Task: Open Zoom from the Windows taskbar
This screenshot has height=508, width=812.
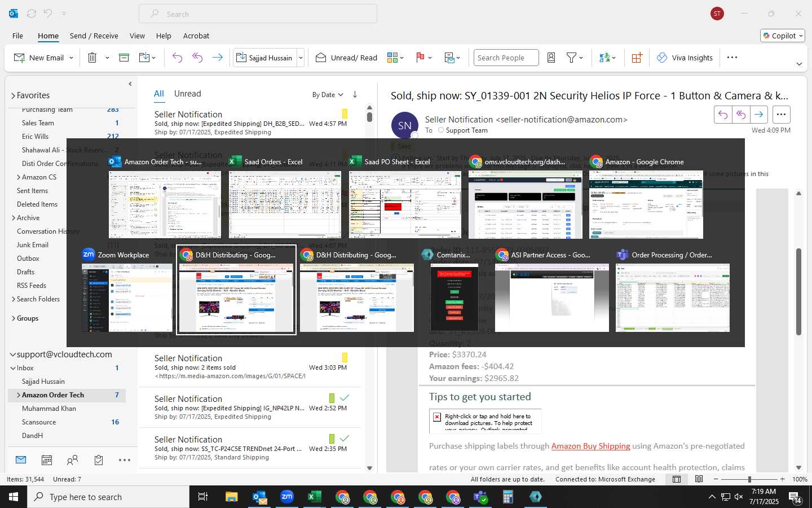Action: 287,497
